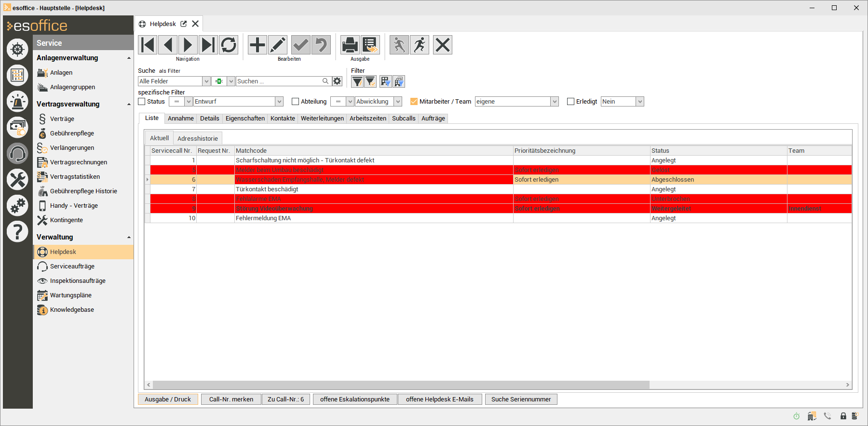Image resolution: width=868 pixels, height=426 pixels.
Task: Expand the Entwurf status dropdown
Action: pyautogui.click(x=279, y=102)
